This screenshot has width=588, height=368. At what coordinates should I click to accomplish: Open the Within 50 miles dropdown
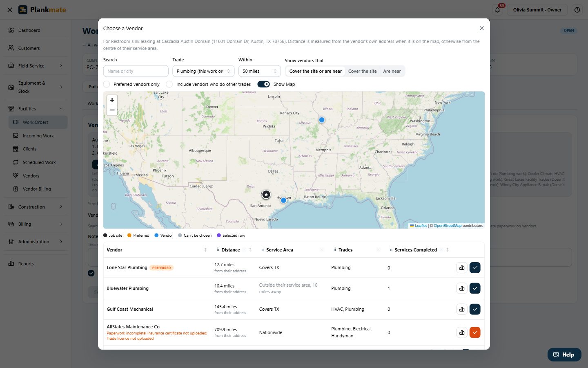[x=260, y=71]
